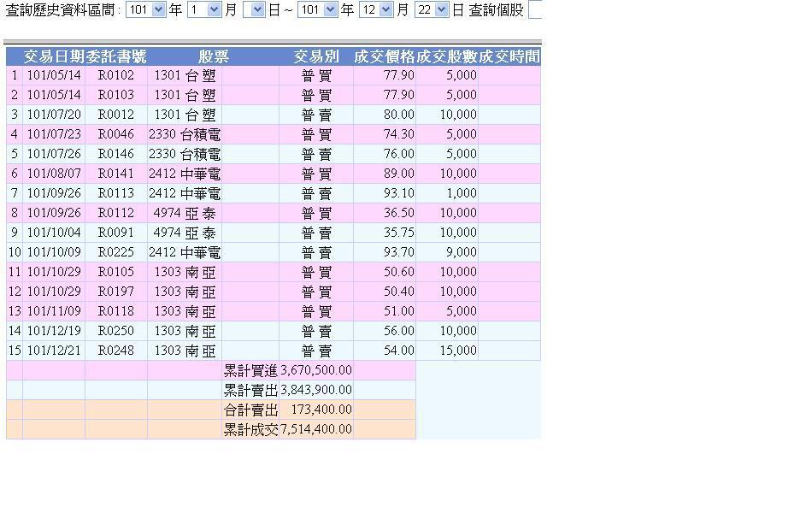Click the 成交價格 column header
Screen dimensions: 812x513
click(385, 57)
